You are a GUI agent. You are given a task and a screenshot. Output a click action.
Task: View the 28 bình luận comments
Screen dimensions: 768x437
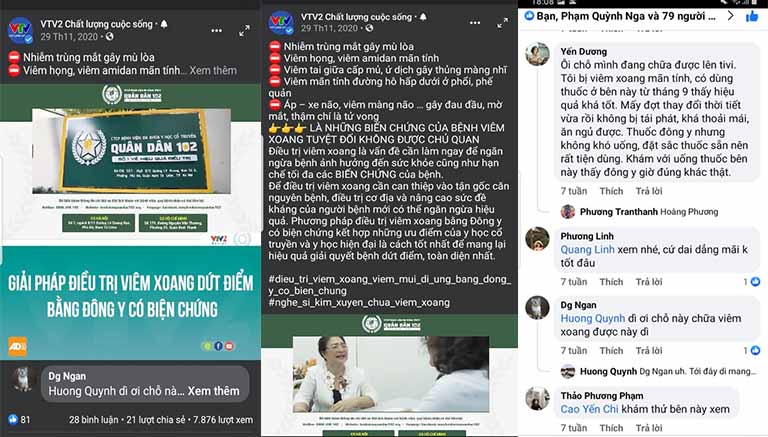coord(94,420)
